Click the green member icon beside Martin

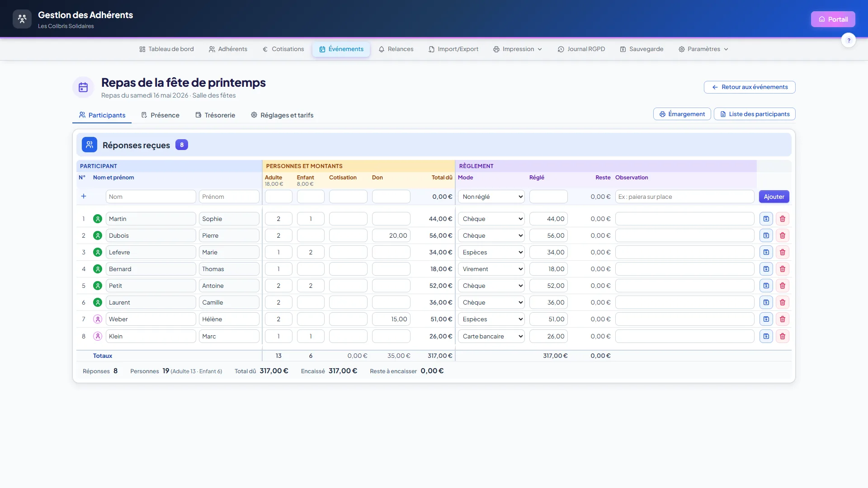coord(98,219)
